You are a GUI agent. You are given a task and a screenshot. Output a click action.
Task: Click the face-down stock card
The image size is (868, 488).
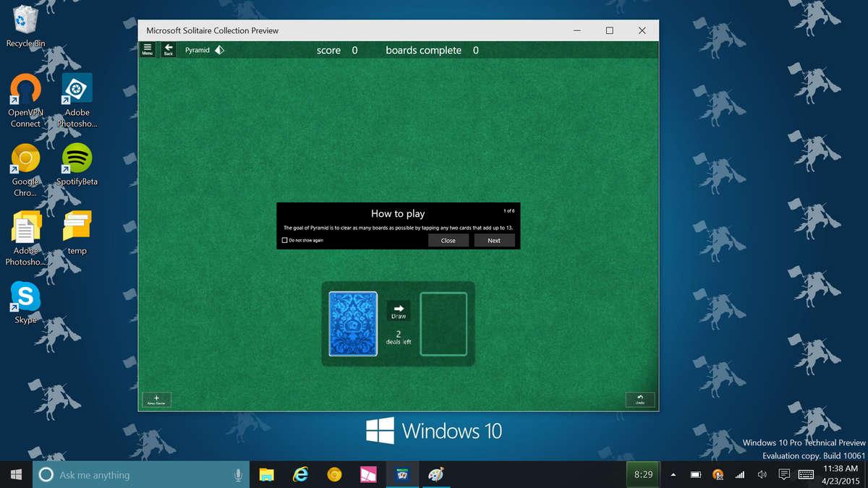click(x=353, y=324)
